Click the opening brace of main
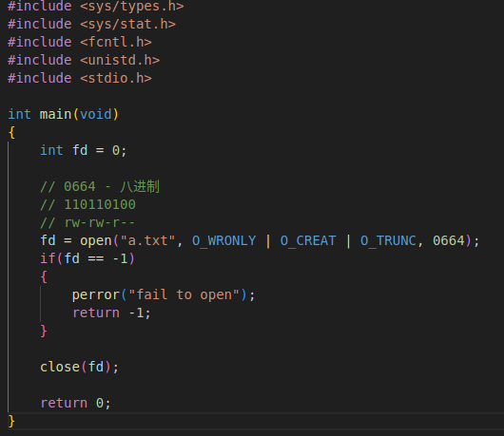The image size is (504, 436). coord(11,132)
